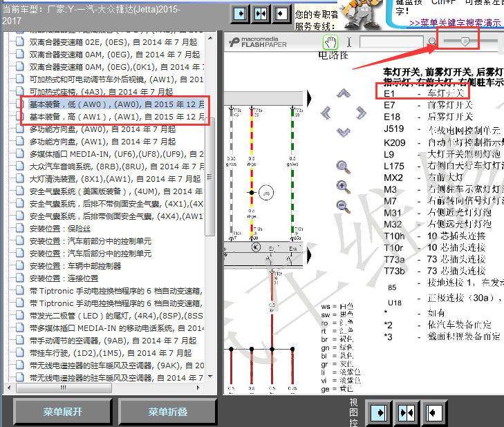The width and height of the screenshot is (504, 427).
Task: Click top toolbar right-arrow view button
Action: tap(240, 14)
